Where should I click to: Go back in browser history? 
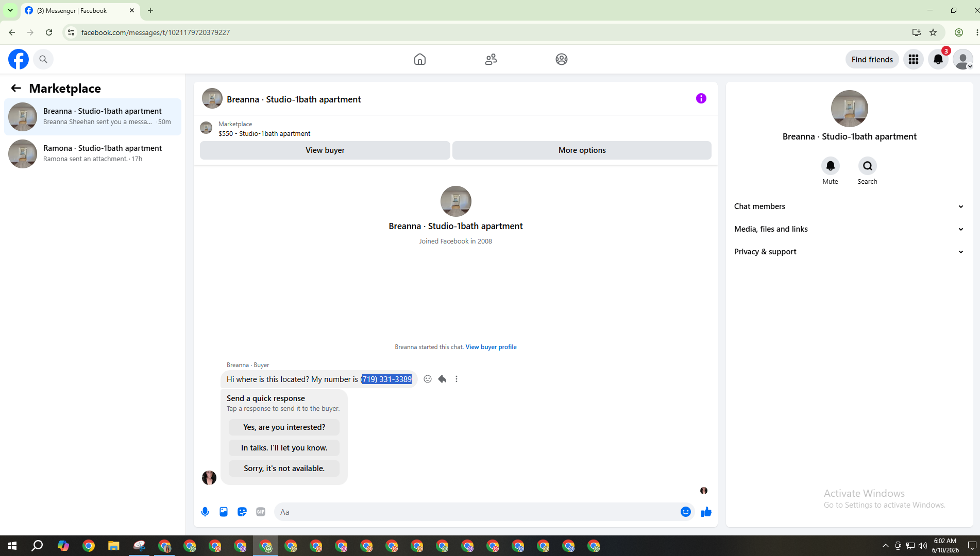point(12,32)
